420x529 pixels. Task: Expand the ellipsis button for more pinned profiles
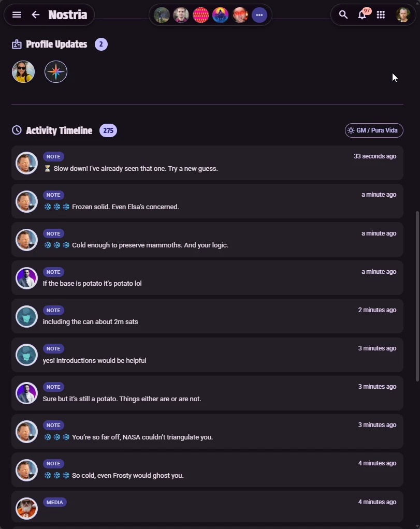[259, 15]
